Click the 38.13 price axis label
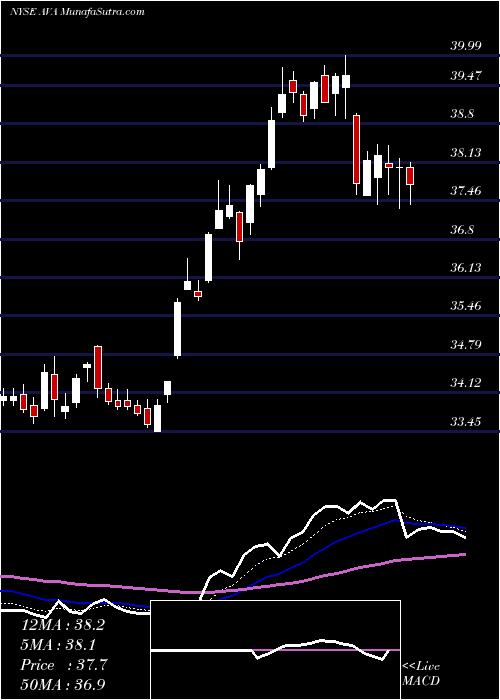Image resolution: width=500 pixels, height=700 pixels. click(466, 153)
